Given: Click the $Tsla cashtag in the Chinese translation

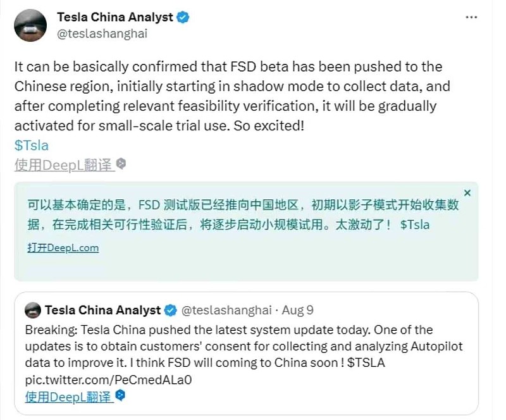Looking at the screenshot, I should click(x=415, y=225).
